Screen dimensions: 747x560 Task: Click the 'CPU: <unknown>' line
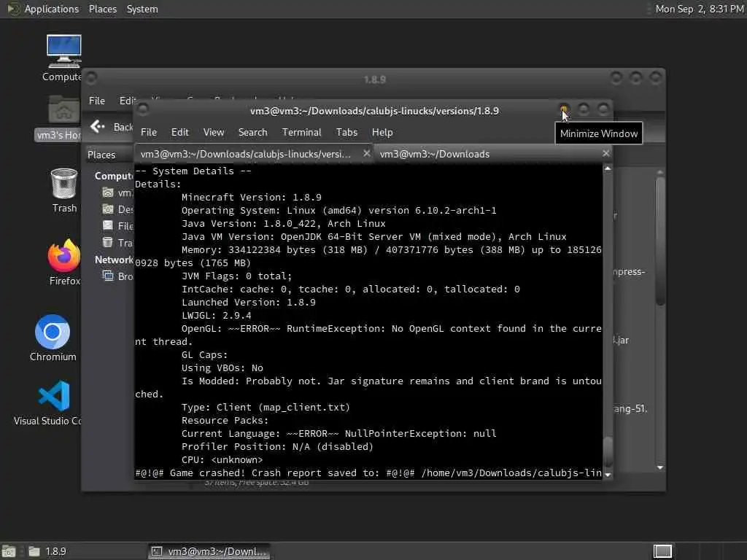(222, 459)
